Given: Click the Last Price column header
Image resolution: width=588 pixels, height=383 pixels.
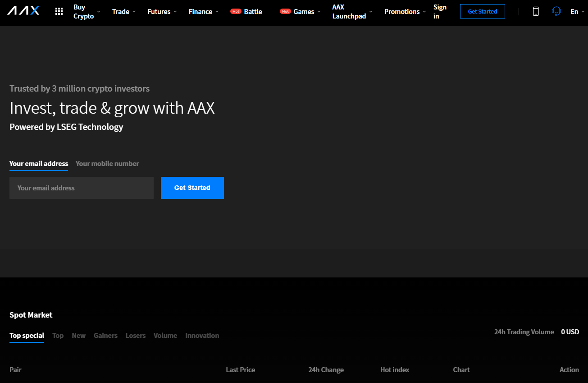Looking at the screenshot, I should [x=241, y=370].
